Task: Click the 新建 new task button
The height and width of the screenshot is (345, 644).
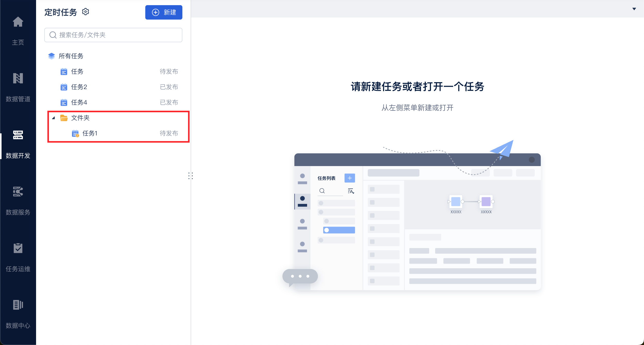Action: 164,12
